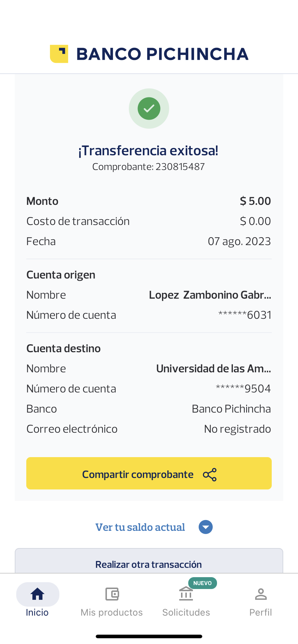The image size is (298, 644).
Task: Tap the Inicio home icon
Action: point(37,594)
